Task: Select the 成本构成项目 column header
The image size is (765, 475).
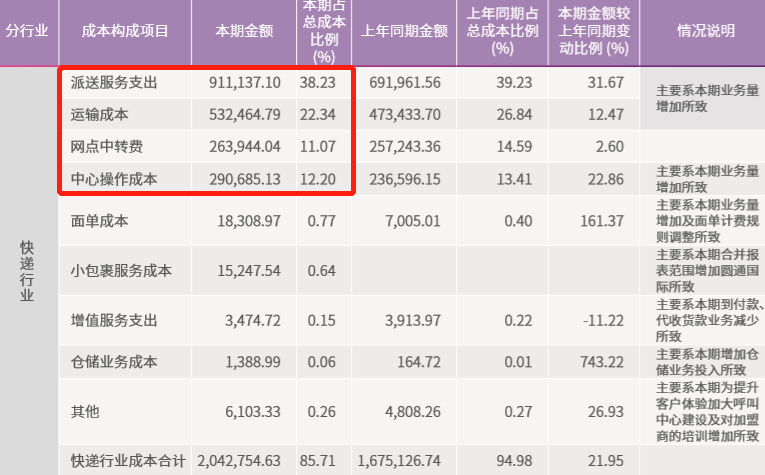Action: coord(125,31)
